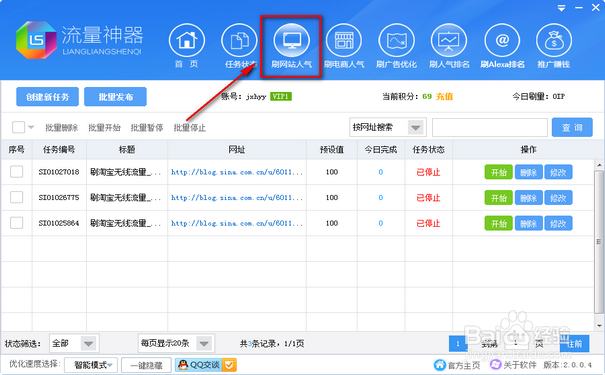Open the 刷Alexa排名 @ icon
The image size is (605, 375).
pyautogui.click(x=502, y=41)
